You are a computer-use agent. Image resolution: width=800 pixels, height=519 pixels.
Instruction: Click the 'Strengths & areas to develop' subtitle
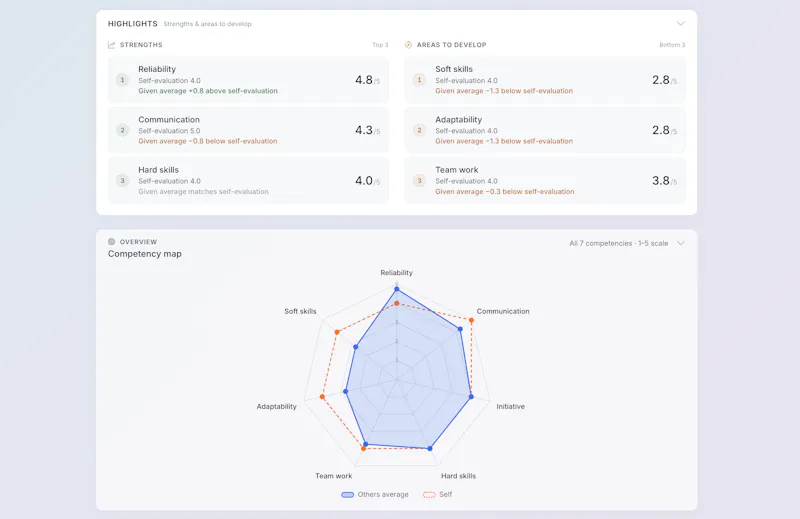point(207,24)
